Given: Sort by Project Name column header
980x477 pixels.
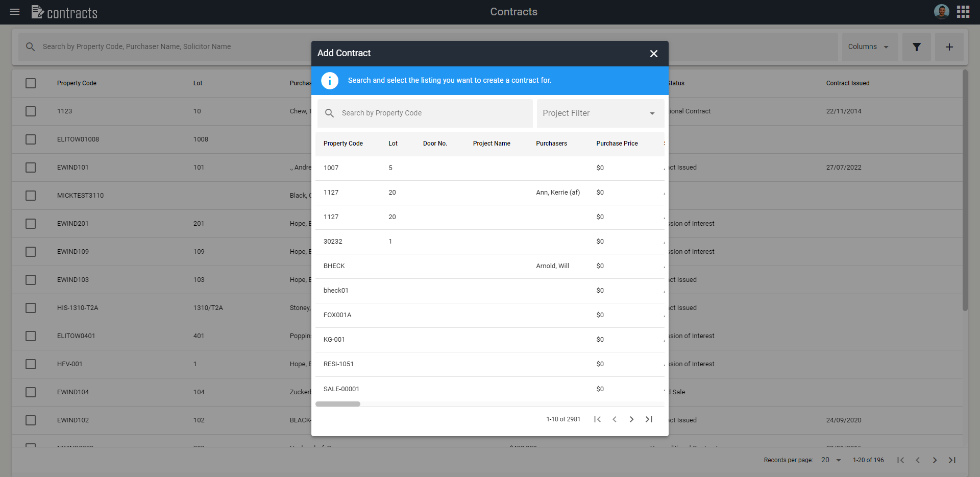Looking at the screenshot, I should (x=491, y=144).
